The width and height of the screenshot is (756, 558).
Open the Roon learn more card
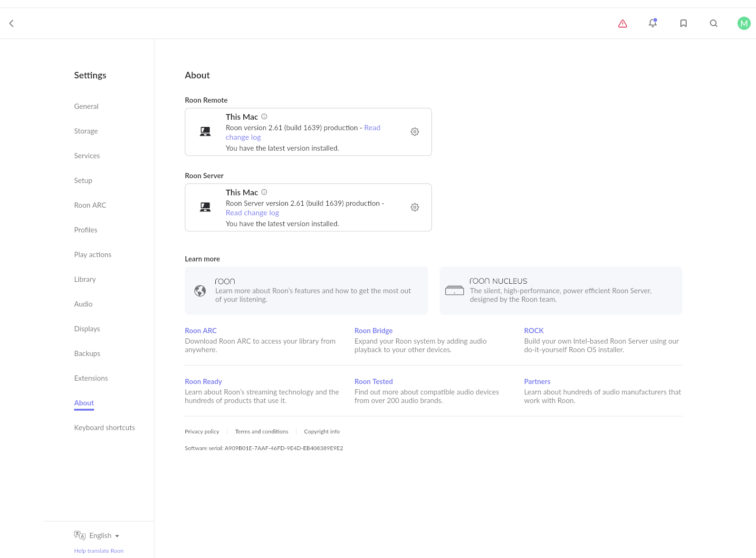pyautogui.click(x=306, y=290)
